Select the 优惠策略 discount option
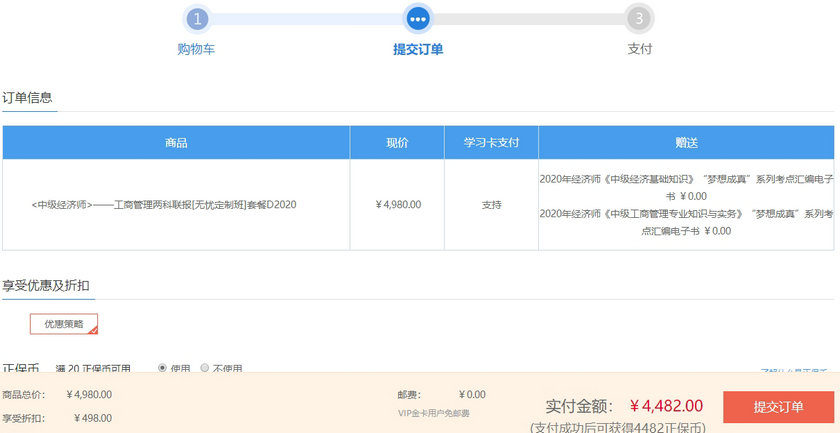 (64, 324)
